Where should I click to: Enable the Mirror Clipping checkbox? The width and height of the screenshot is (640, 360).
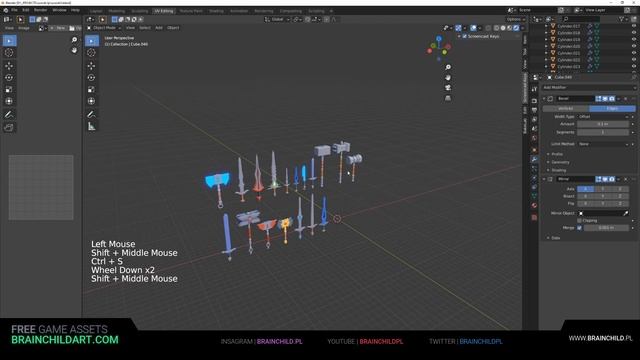579,220
